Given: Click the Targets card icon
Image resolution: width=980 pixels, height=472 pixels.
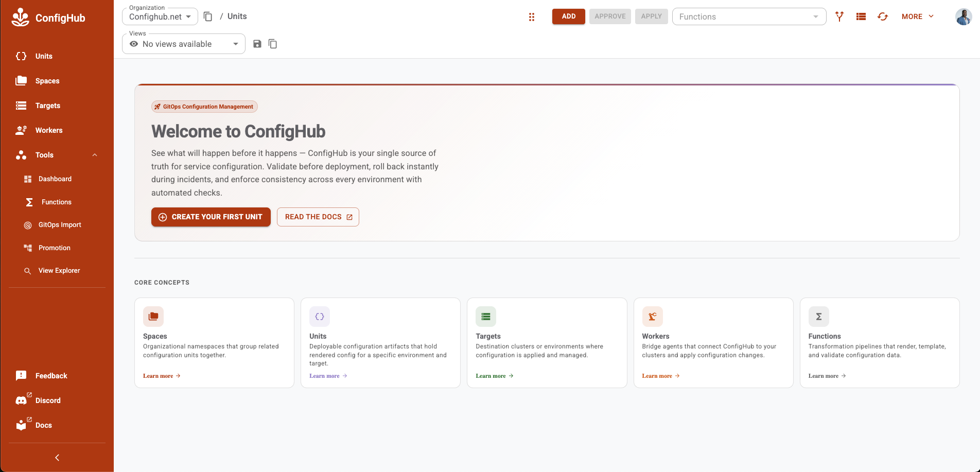Looking at the screenshot, I should 486,317.
